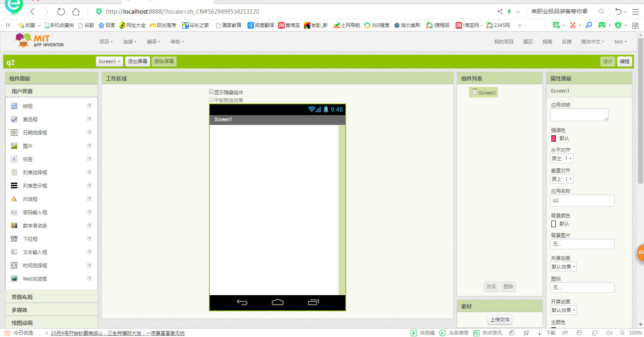Viewport: 644px width, 337px height.
Task: Open the 开屏动画 默认效果 dropdown
Action: pyautogui.click(x=563, y=310)
